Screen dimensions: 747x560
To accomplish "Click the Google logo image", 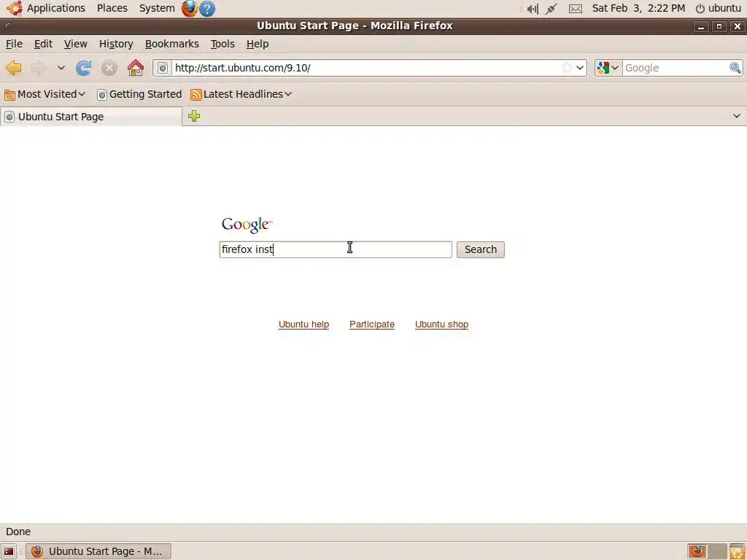I will [x=247, y=225].
